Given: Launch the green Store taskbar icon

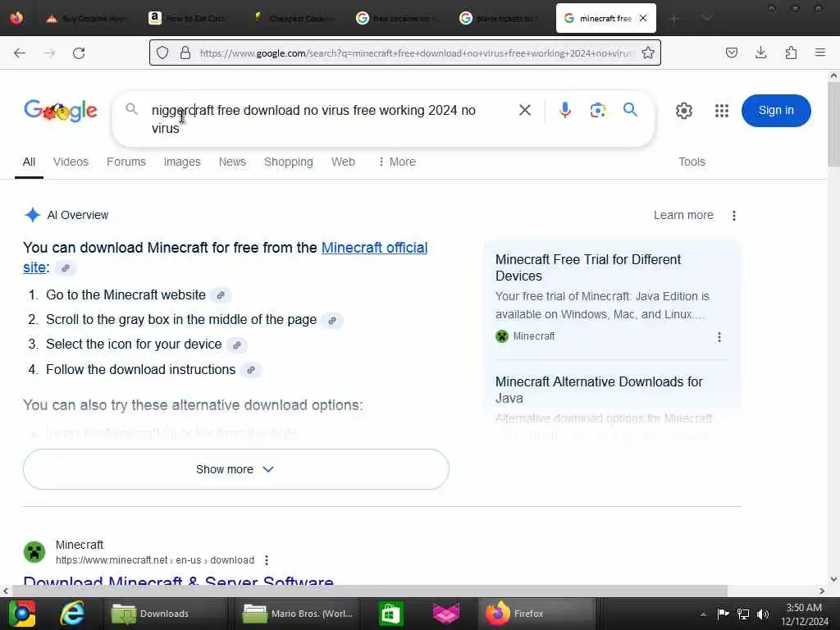Looking at the screenshot, I should pos(390,614).
